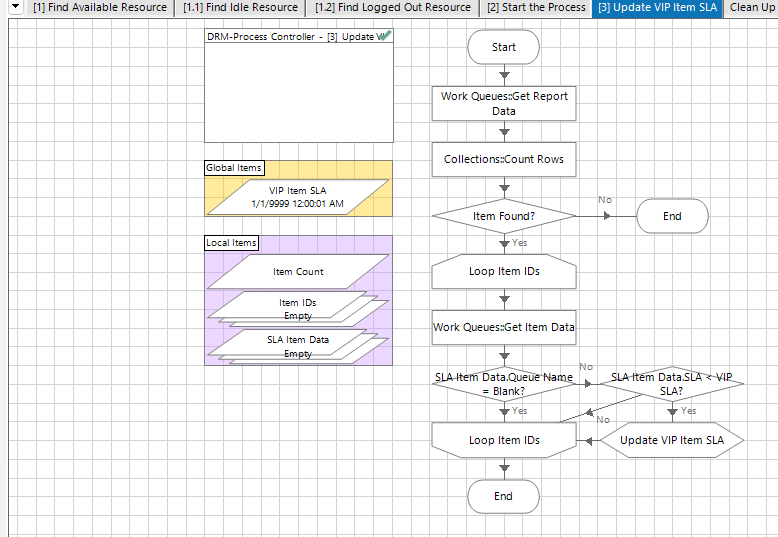Switch to [1] Find Available Resource tab
This screenshot has width=778, height=537.
tap(100, 8)
